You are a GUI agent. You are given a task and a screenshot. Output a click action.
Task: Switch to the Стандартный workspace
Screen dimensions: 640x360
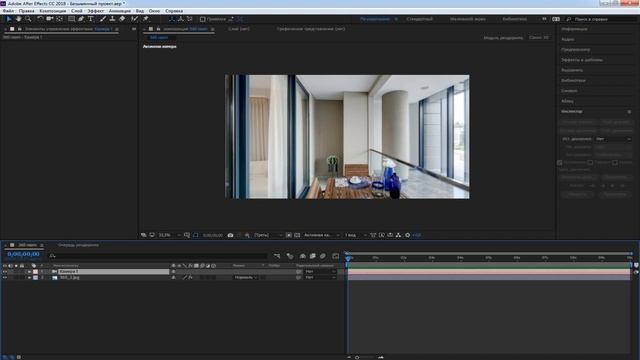[x=420, y=19]
